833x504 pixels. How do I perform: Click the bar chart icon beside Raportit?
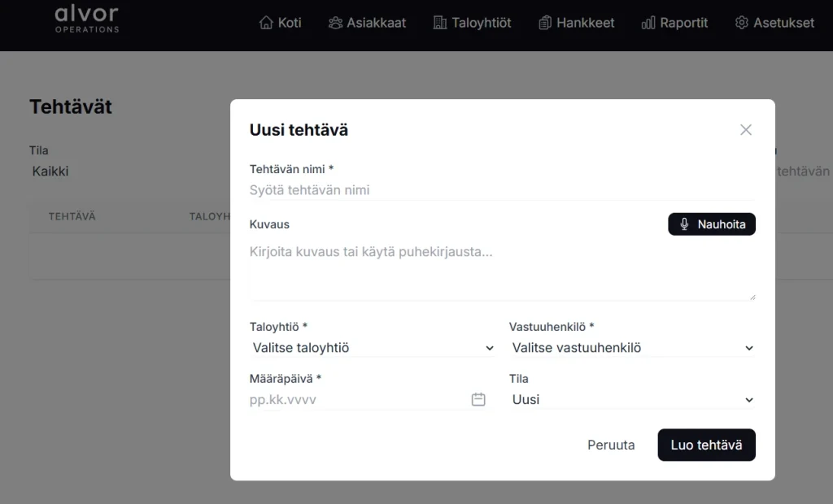648,23
